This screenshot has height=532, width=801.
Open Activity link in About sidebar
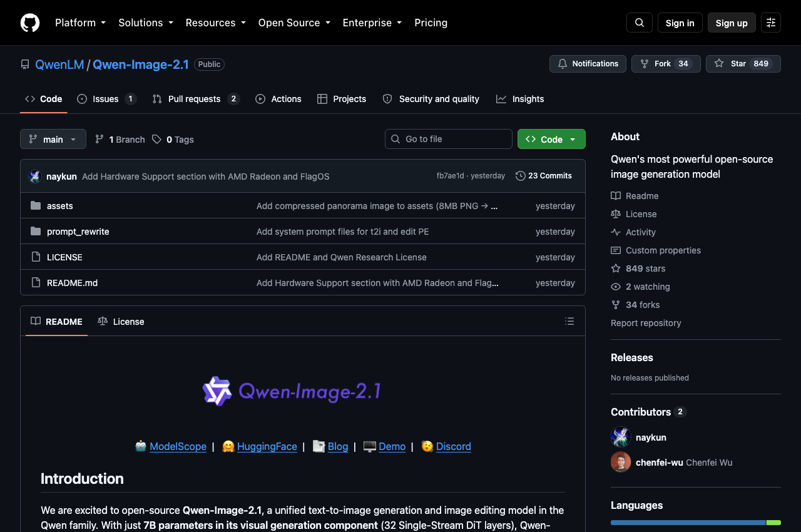coord(633,232)
